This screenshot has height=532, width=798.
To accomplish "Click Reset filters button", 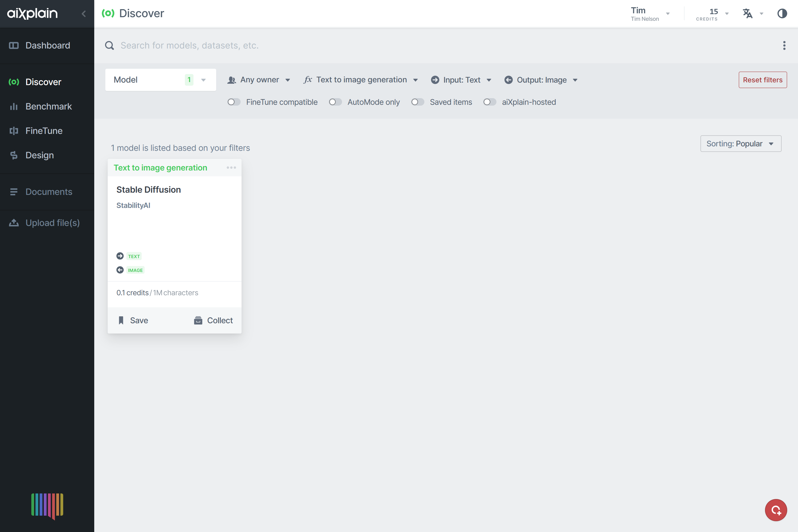I will [x=763, y=80].
